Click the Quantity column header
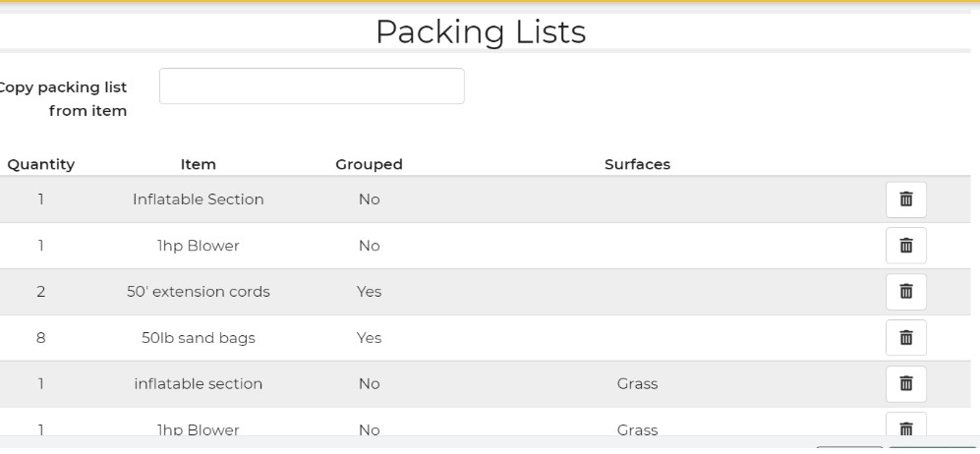 click(x=41, y=165)
